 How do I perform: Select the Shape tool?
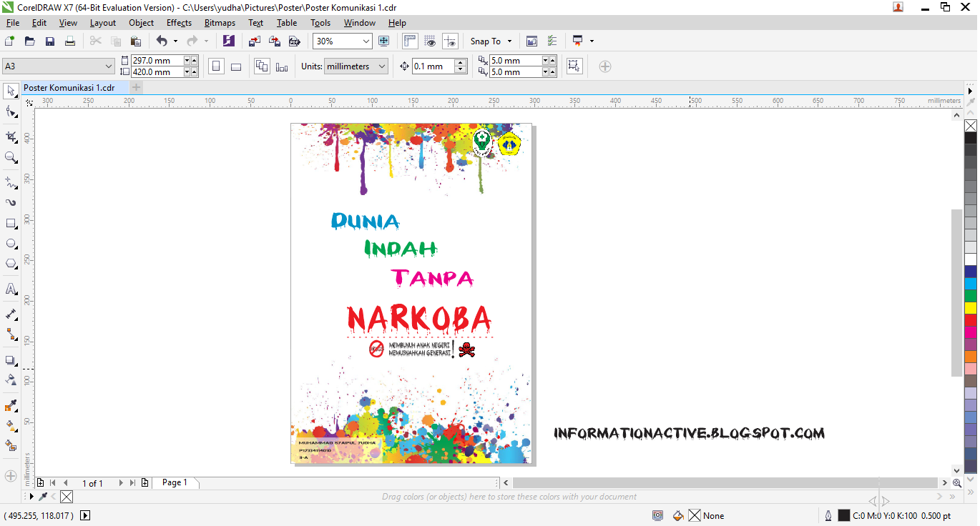coord(10,112)
